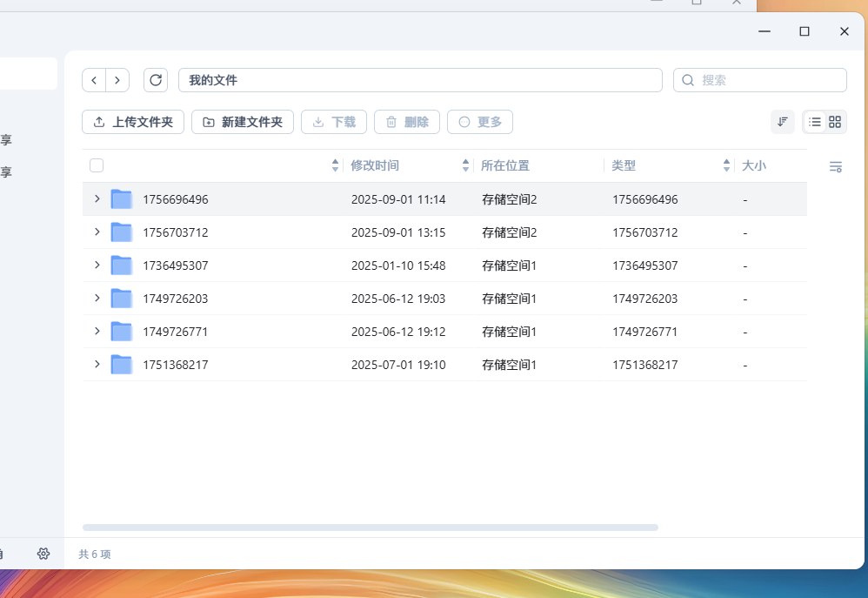Click the 我的文件 path field
868x598 pixels.
pyautogui.click(x=420, y=80)
